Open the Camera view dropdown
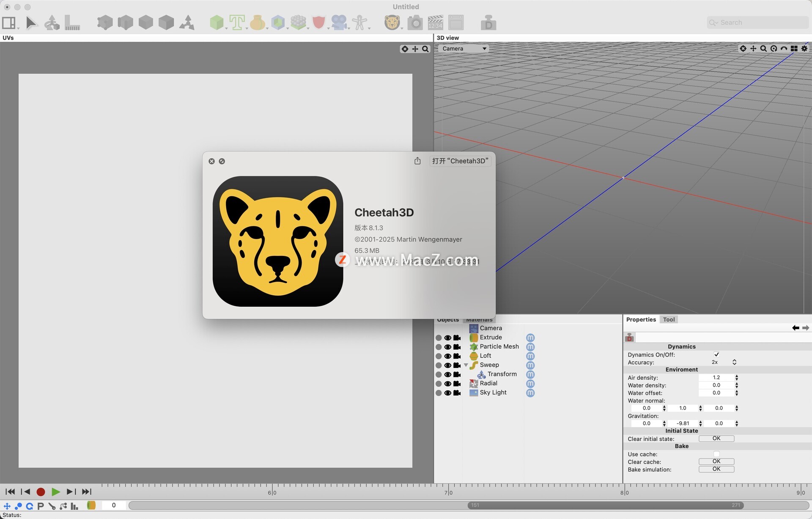The width and height of the screenshot is (812, 519). [464, 49]
